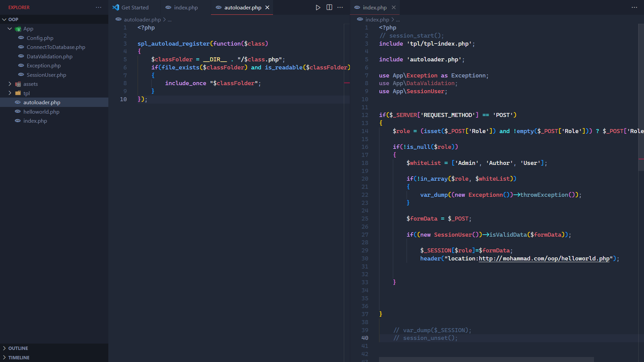This screenshot has width=644, height=362.
Task: Click autoloader.php breadcrumb in left editor
Action: [142, 19]
